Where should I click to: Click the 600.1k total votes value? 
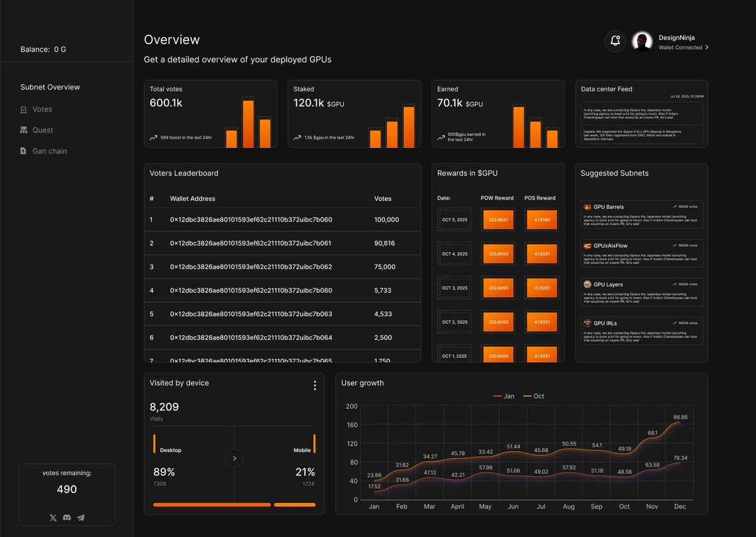(x=166, y=103)
